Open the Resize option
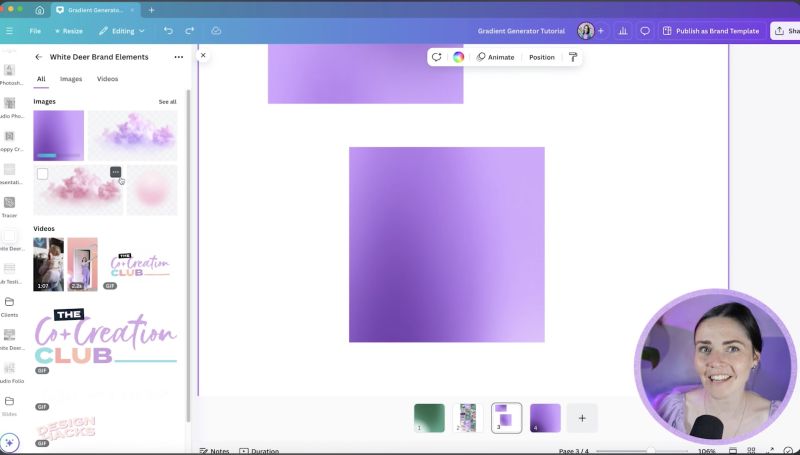The width and height of the screenshot is (800, 455). (69, 31)
